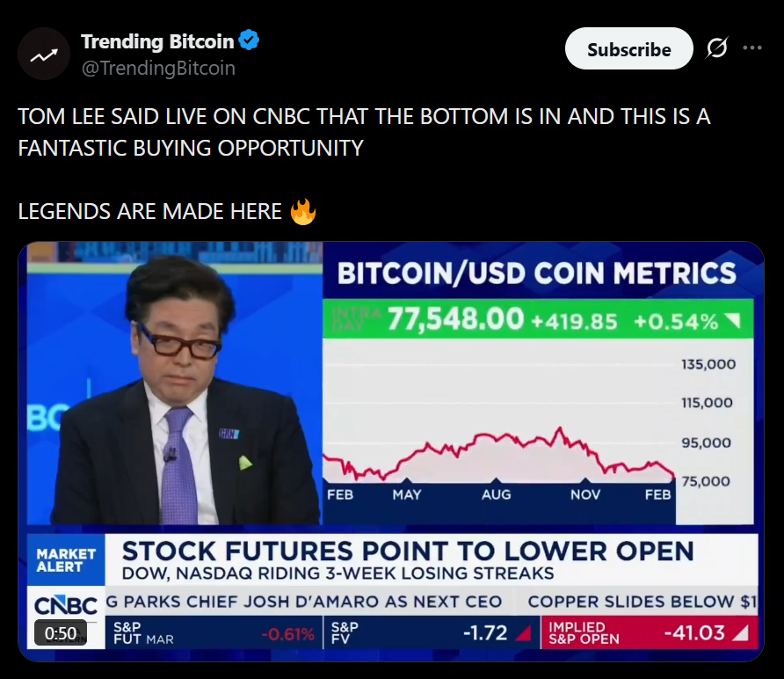This screenshot has width=784, height=679.
Task: Click the Trending Bitcoin display name
Action: click(x=157, y=41)
